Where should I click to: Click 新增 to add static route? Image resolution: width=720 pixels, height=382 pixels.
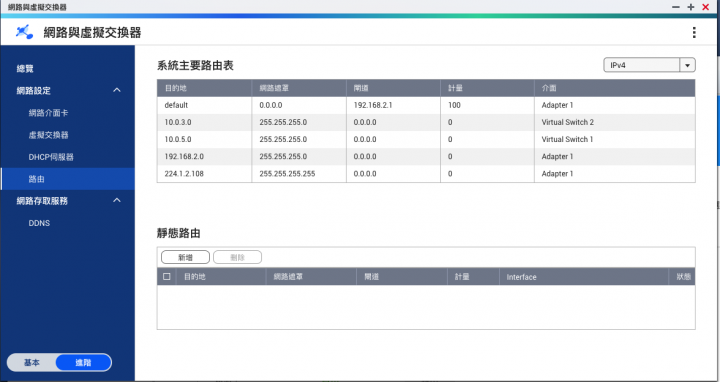tap(186, 258)
